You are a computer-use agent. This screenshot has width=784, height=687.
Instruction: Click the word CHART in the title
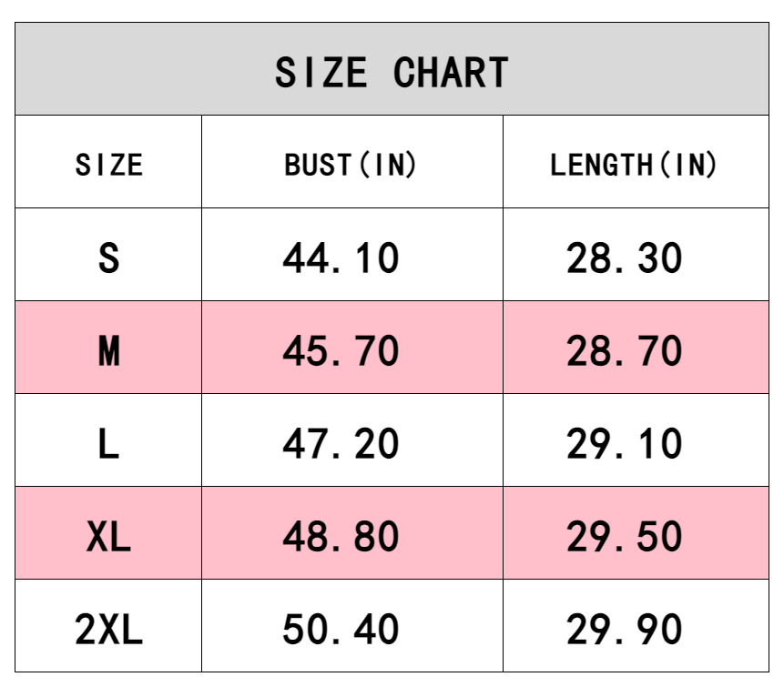coord(451,73)
